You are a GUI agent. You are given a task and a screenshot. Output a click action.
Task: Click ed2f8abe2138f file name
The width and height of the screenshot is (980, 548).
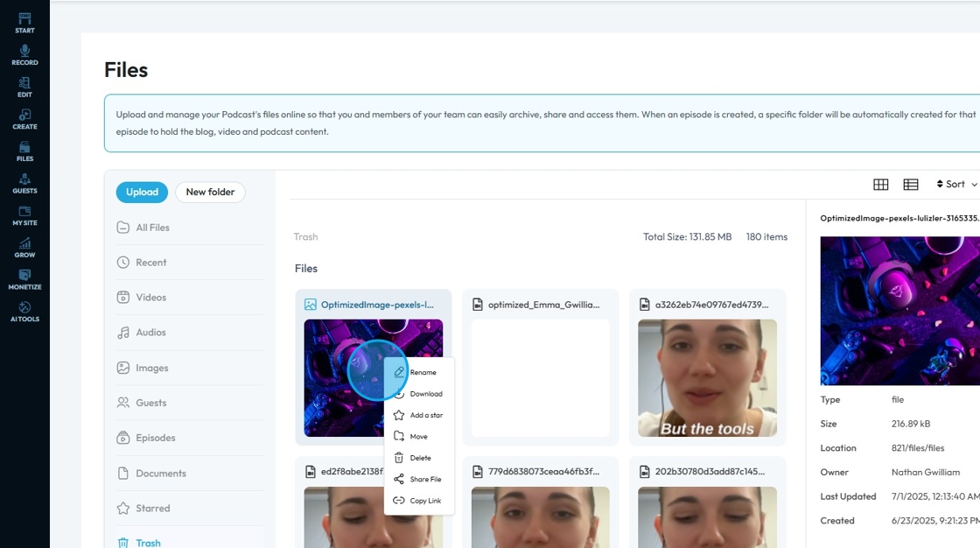352,472
